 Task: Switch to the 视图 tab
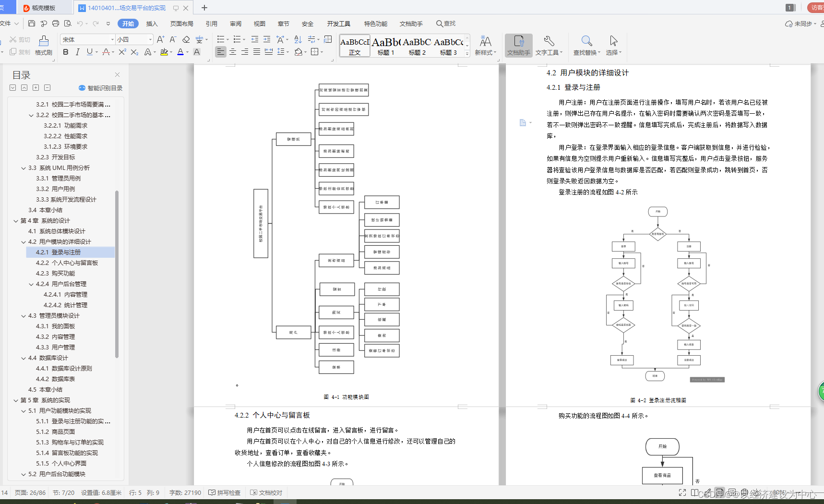260,24
